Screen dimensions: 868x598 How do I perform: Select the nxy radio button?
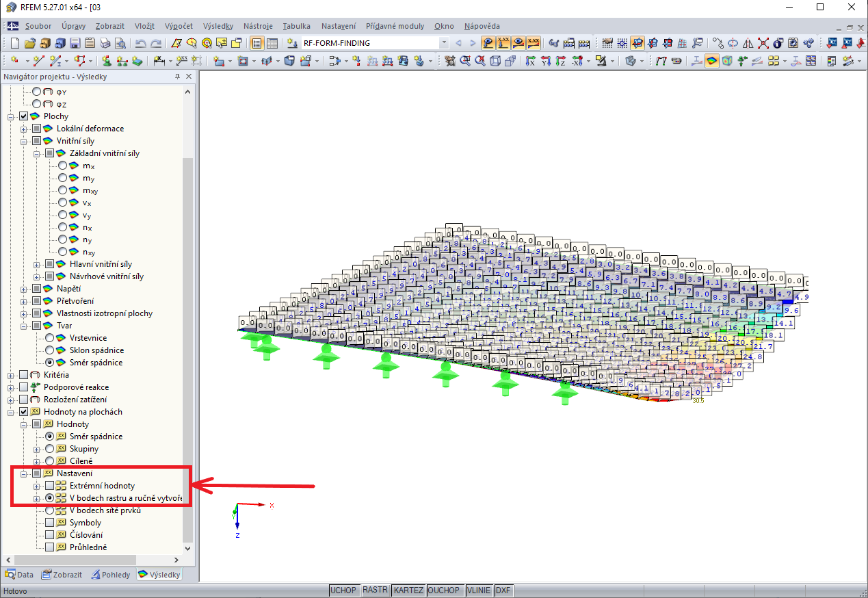[63, 252]
